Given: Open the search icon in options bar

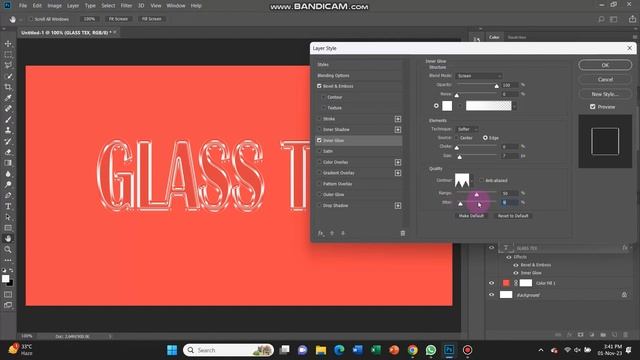Looking at the screenshot, I should (601, 19).
